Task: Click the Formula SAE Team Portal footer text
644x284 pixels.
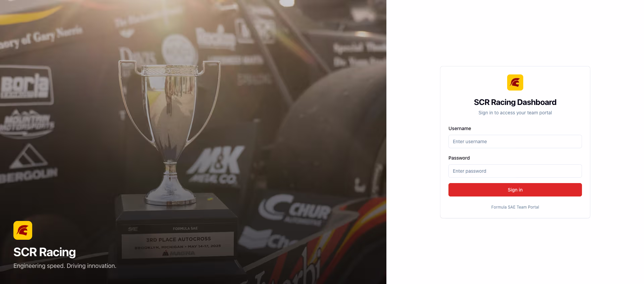Action: (515, 207)
